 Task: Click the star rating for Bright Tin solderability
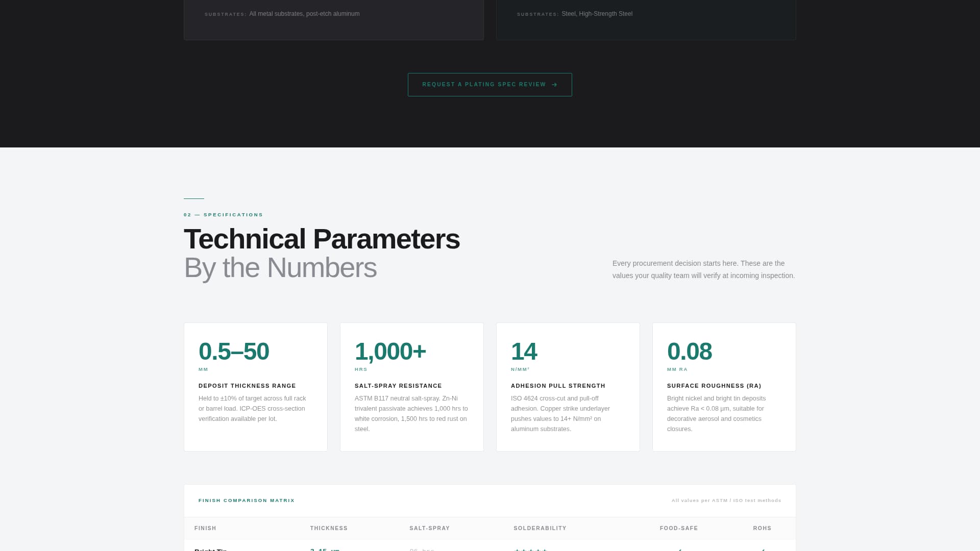[x=531, y=550]
